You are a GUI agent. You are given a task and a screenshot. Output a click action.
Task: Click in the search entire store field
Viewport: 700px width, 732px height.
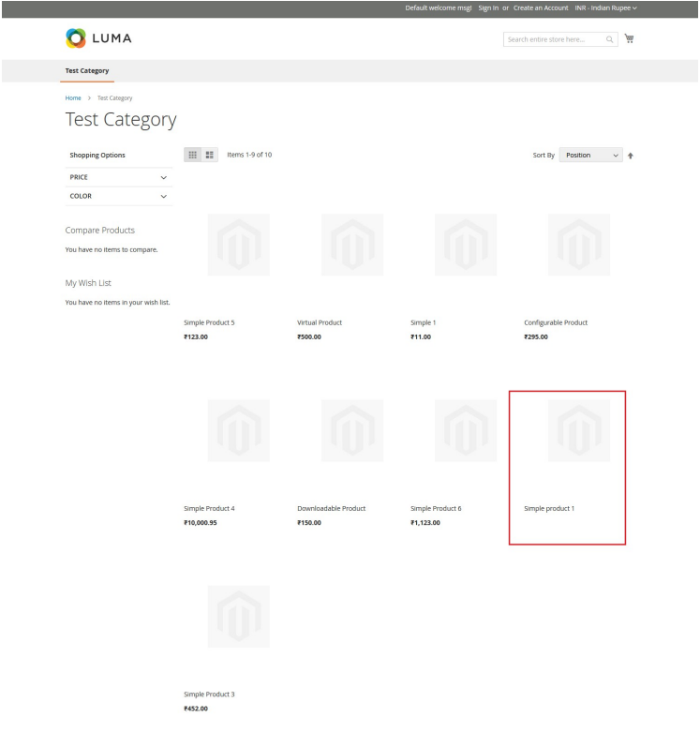tap(553, 38)
